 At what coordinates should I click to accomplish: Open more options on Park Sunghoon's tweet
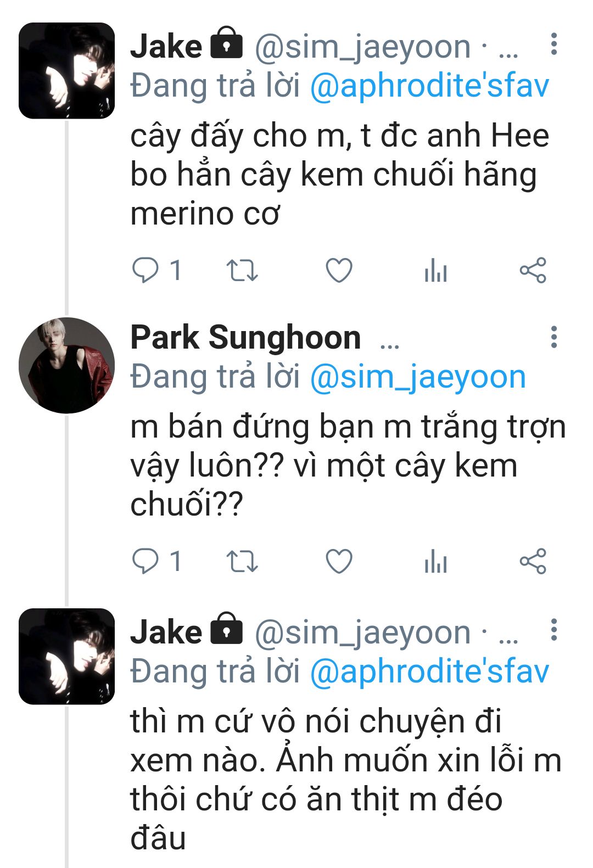click(553, 337)
